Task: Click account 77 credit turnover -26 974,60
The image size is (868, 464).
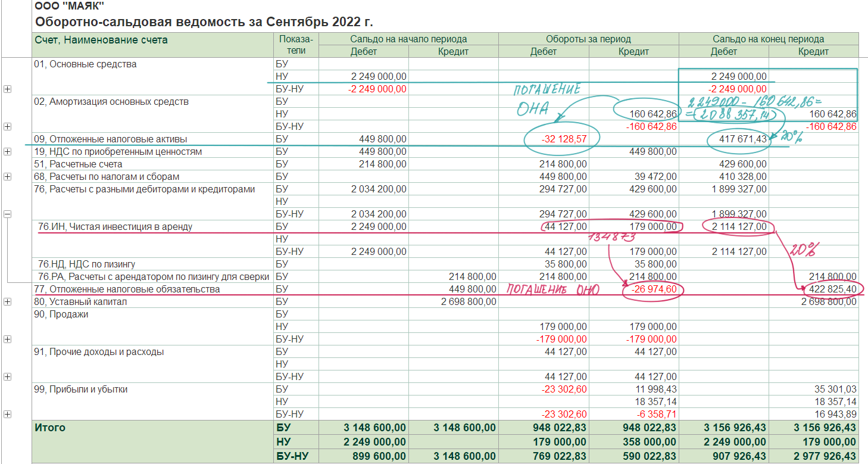Action: [653, 289]
